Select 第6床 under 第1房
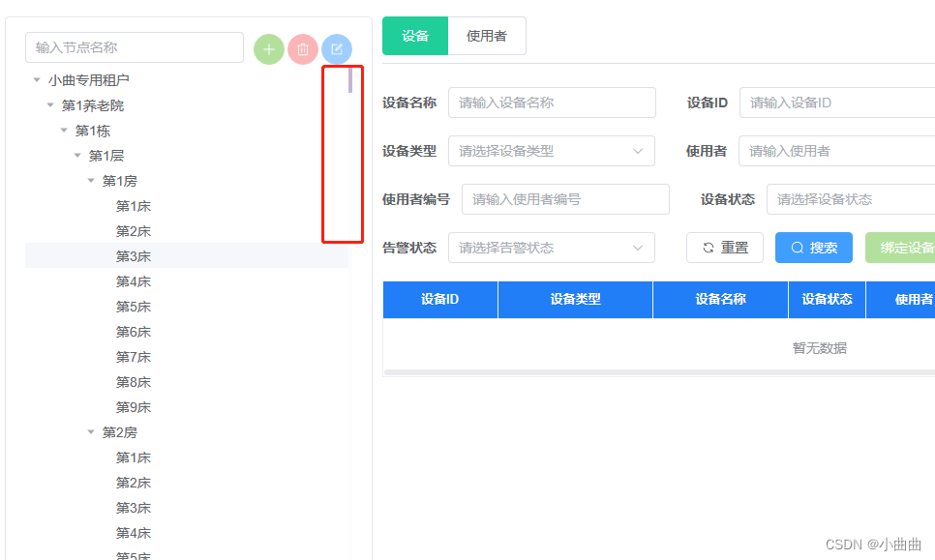Image resolution: width=935 pixels, height=560 pixels. (134, 332)
